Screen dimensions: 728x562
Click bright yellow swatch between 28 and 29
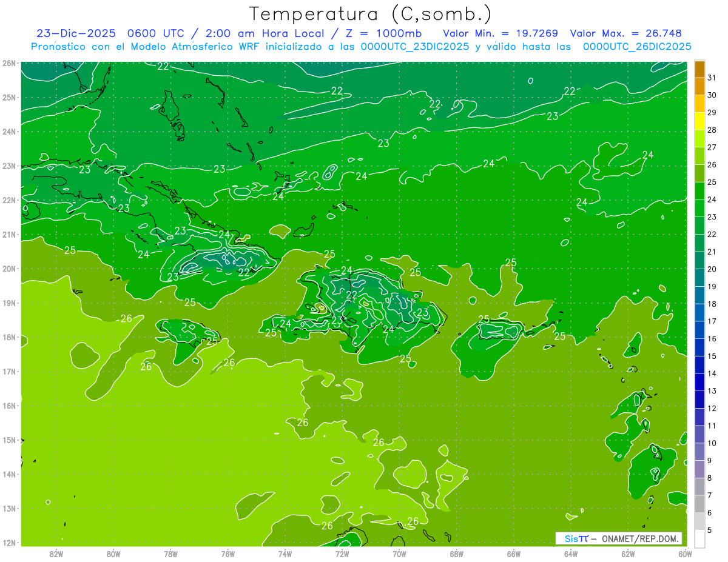[x=699, y=121]
